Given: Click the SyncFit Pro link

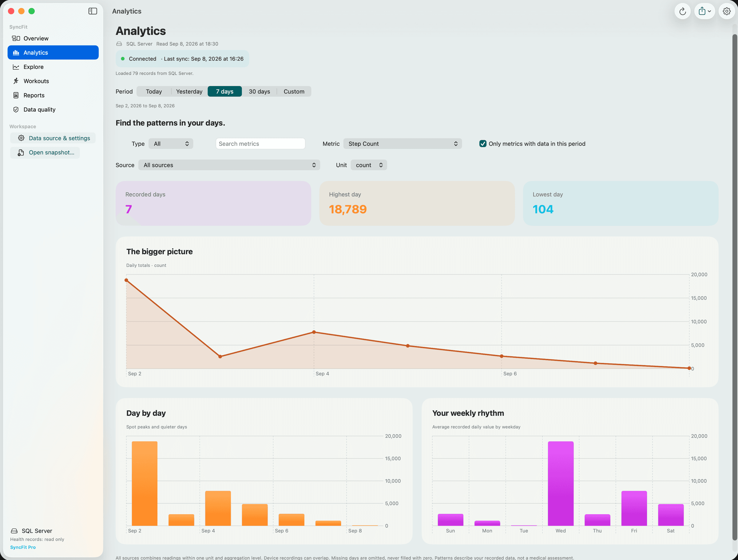Looking at the screenshot, I should (x=23, y=547).
